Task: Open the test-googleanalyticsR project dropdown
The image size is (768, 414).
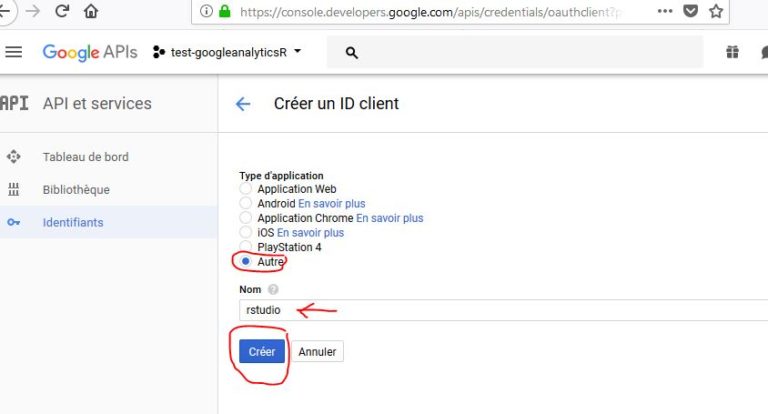Action: click(227, 52)
